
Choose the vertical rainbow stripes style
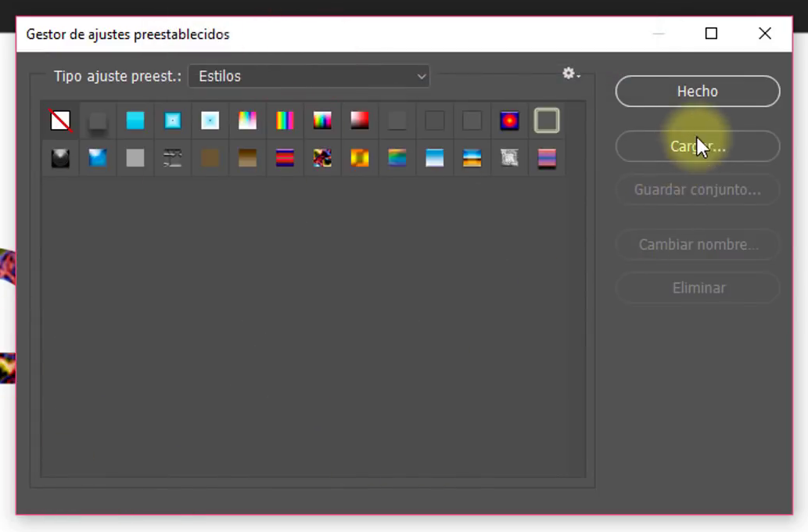(285, 120)
